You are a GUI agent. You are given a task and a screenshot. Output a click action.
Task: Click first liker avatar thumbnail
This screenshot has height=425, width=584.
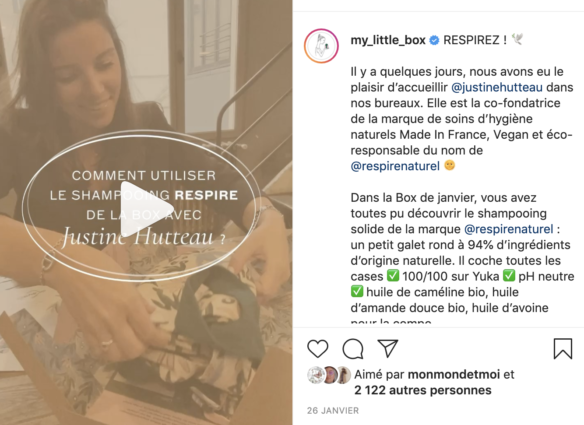click(315, 375)
